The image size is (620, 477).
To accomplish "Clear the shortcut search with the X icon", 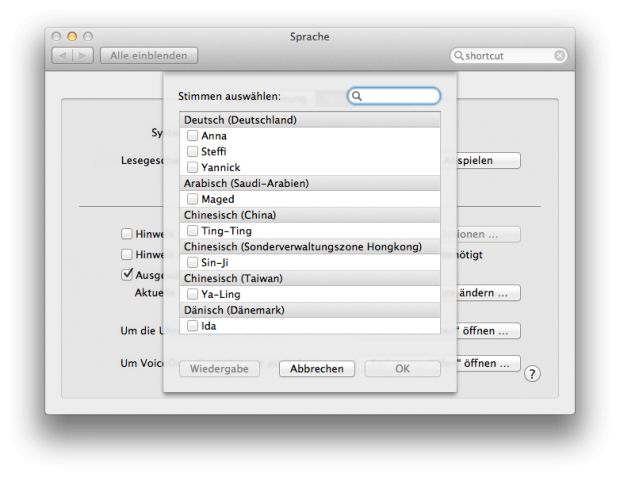I will click(559, 56).
